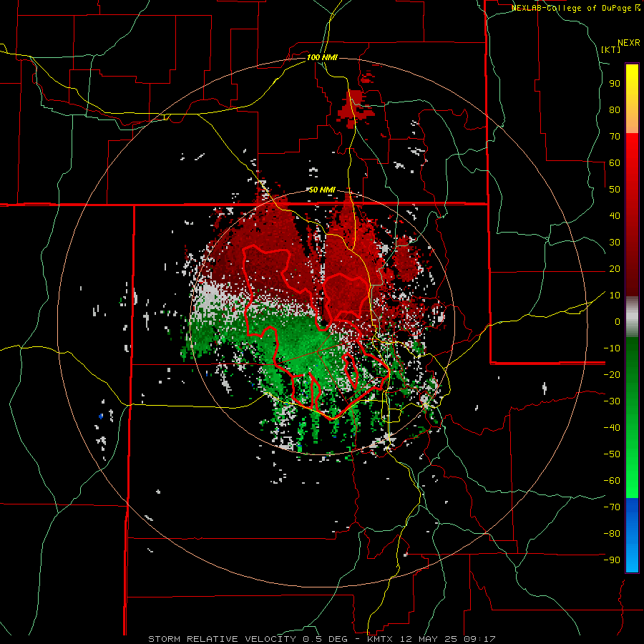Click the 80 value on the velocity scale

pyautogui.click(x=615, y=110)
